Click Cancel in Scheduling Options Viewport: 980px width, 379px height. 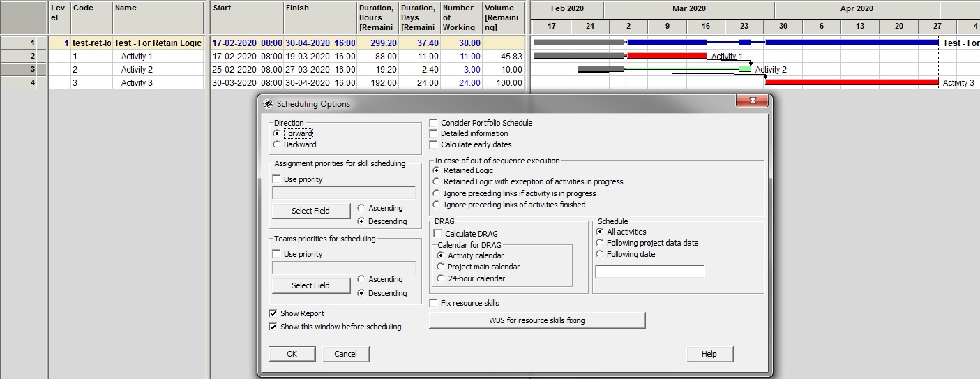point(345,354)
